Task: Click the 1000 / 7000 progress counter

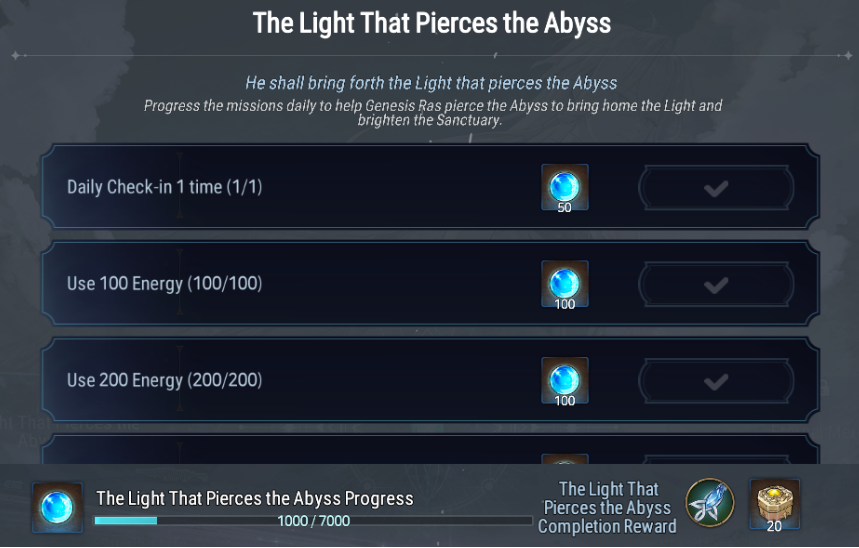Action: click(313, 521)
